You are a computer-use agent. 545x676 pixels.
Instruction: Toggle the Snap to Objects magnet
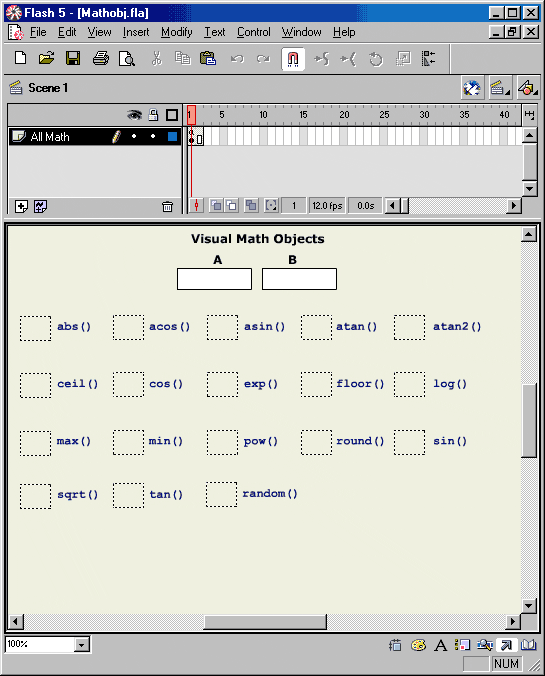293,58
